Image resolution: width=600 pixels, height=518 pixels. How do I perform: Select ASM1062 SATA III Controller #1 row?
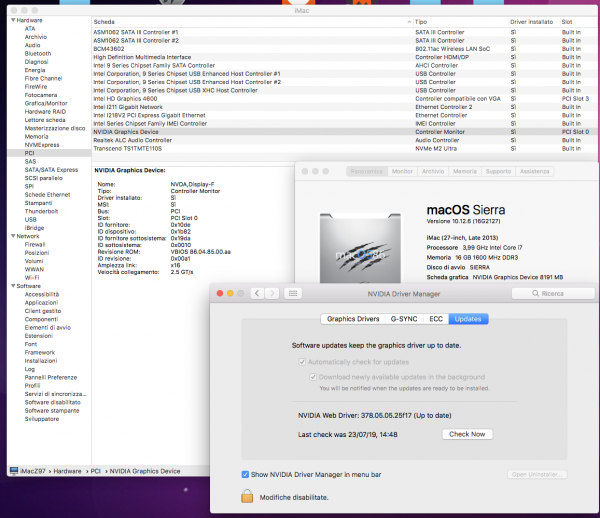click(344, 32)
